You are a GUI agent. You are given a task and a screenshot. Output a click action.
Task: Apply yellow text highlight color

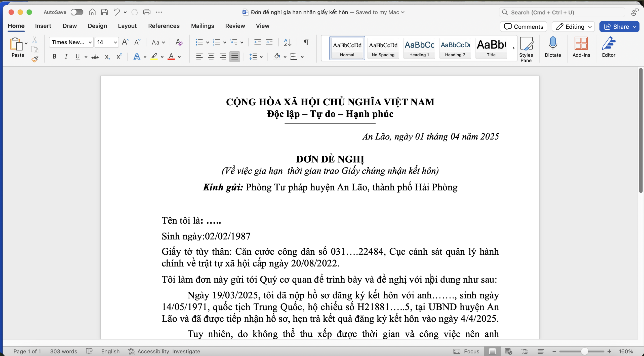[x=154, y=57]
